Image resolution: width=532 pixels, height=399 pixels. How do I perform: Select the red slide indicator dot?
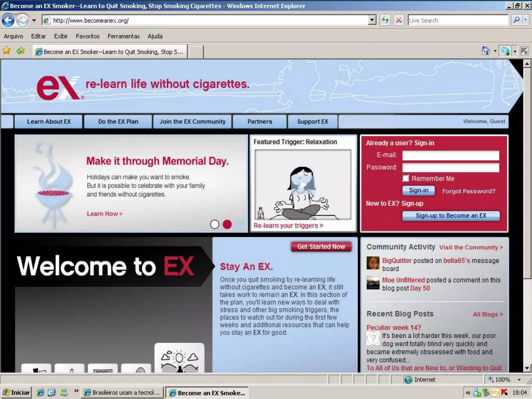[227, 224]
